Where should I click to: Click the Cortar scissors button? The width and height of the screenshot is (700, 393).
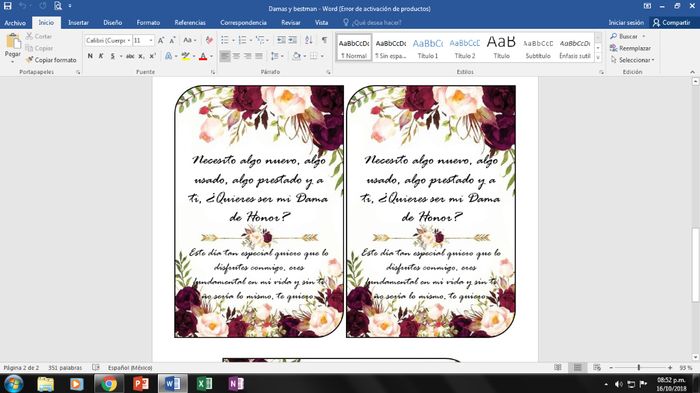pos(38,36)
